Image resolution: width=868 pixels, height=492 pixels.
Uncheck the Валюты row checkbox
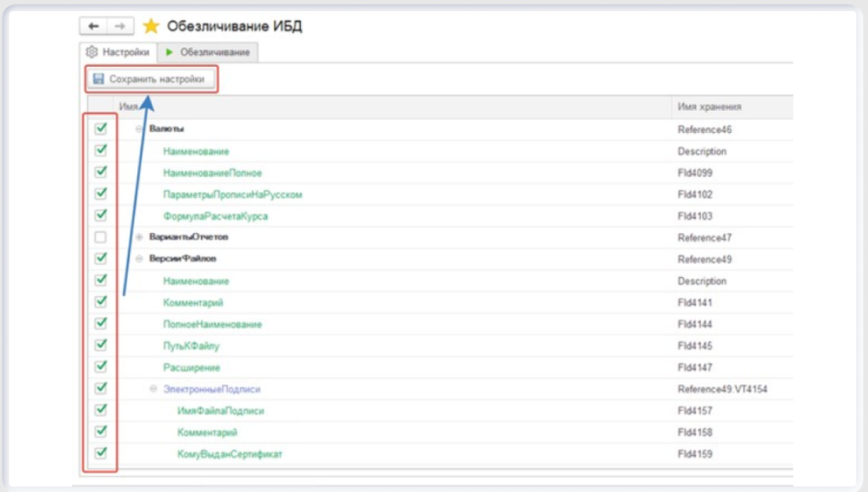coord(101,129)
